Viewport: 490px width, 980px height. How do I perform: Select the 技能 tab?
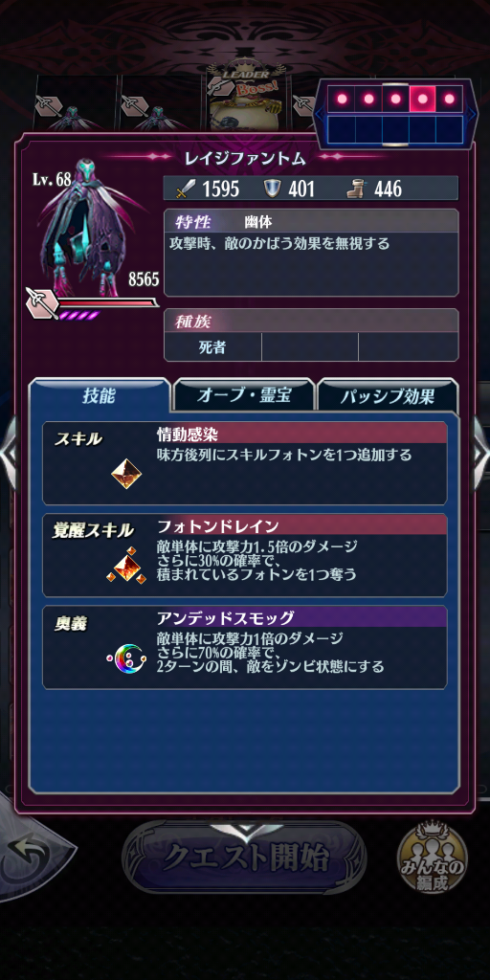[100, 395]
